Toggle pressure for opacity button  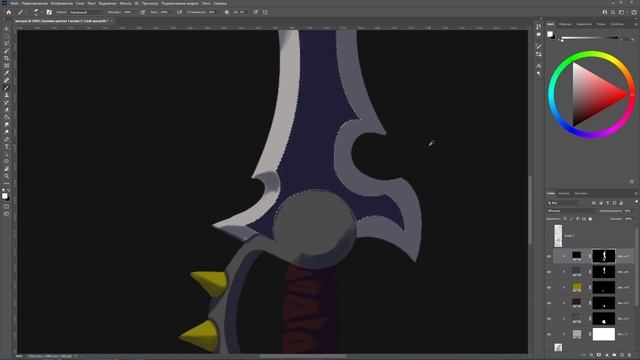coord(142,12)
